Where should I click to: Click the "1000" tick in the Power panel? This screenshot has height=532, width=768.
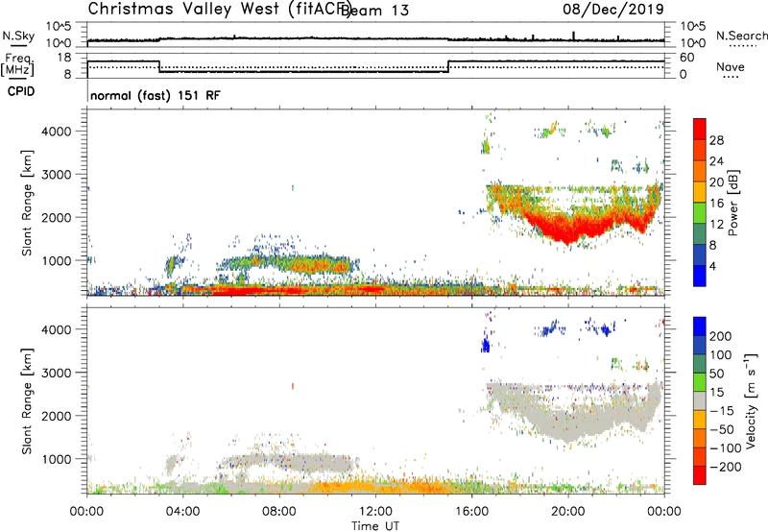(57, 260)
